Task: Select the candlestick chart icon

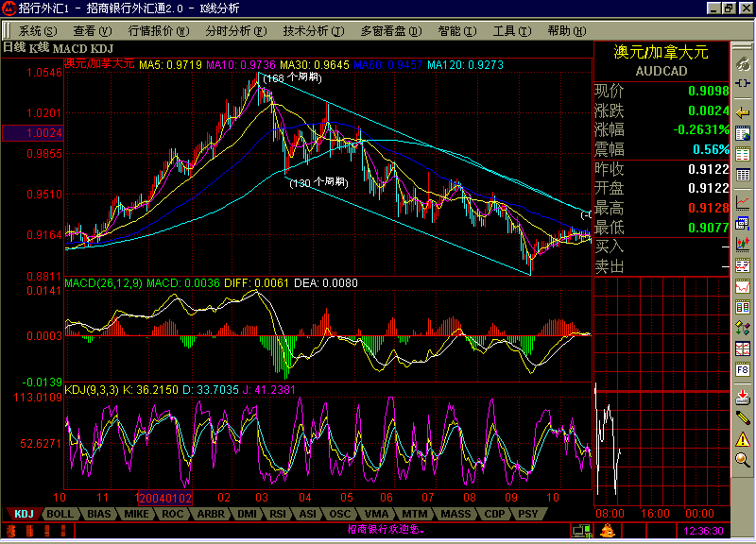Action: tap(743, 245)
